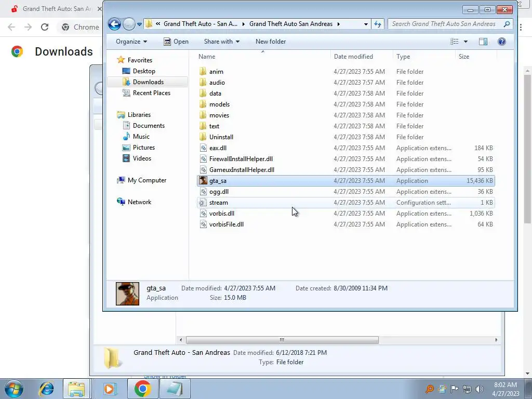532x399 pixels.
Task: Click horizontal scrollbar in background Explorer window
Action: (282, 340)
